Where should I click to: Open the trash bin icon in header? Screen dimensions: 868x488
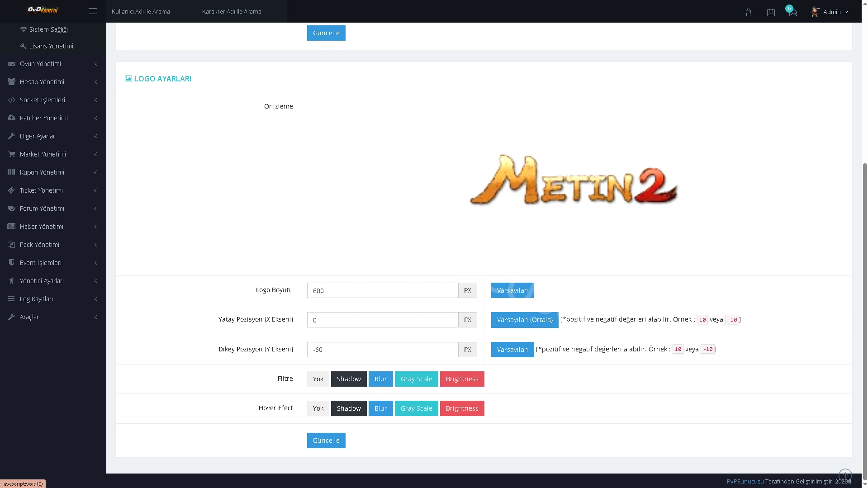click(x=748, y=13)
